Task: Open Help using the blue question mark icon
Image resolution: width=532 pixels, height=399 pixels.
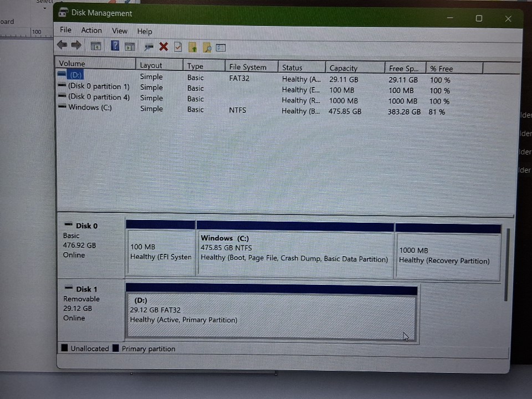Action: click(x=115, y=46)
